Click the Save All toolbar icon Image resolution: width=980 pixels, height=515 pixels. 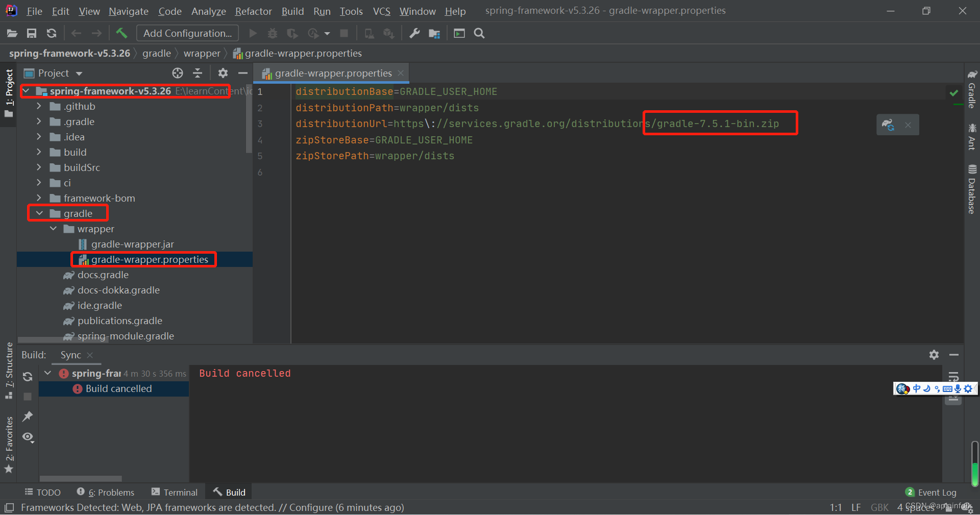pos(32,34)
